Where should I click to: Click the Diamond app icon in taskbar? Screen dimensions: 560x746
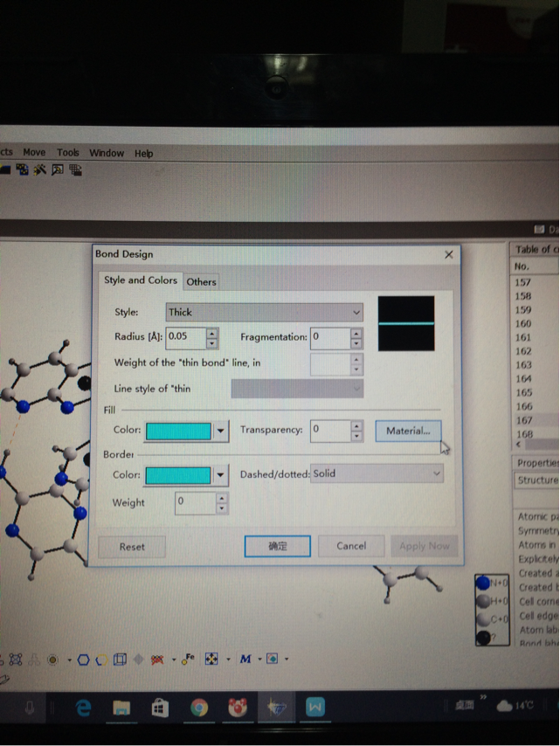point(276,708)
